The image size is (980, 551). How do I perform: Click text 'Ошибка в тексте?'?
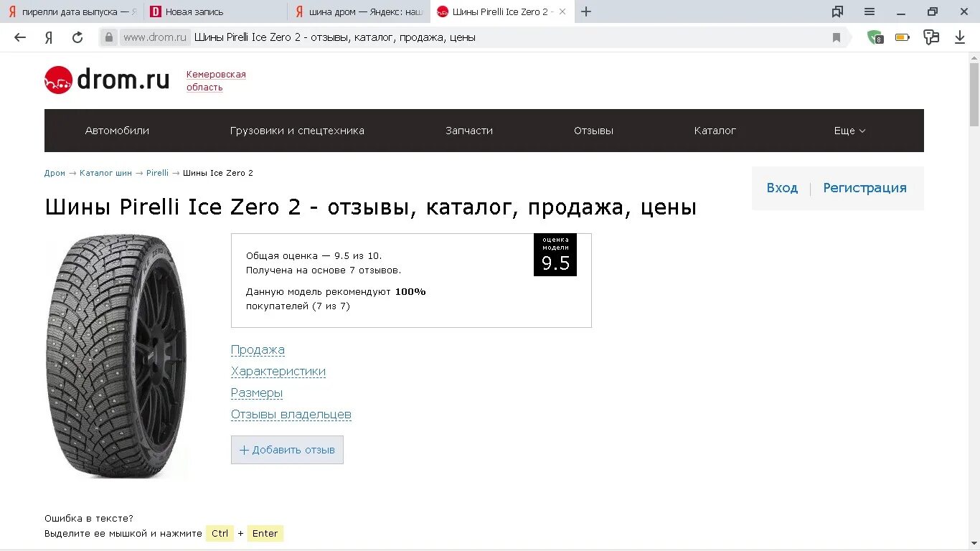tap(89, 519)
